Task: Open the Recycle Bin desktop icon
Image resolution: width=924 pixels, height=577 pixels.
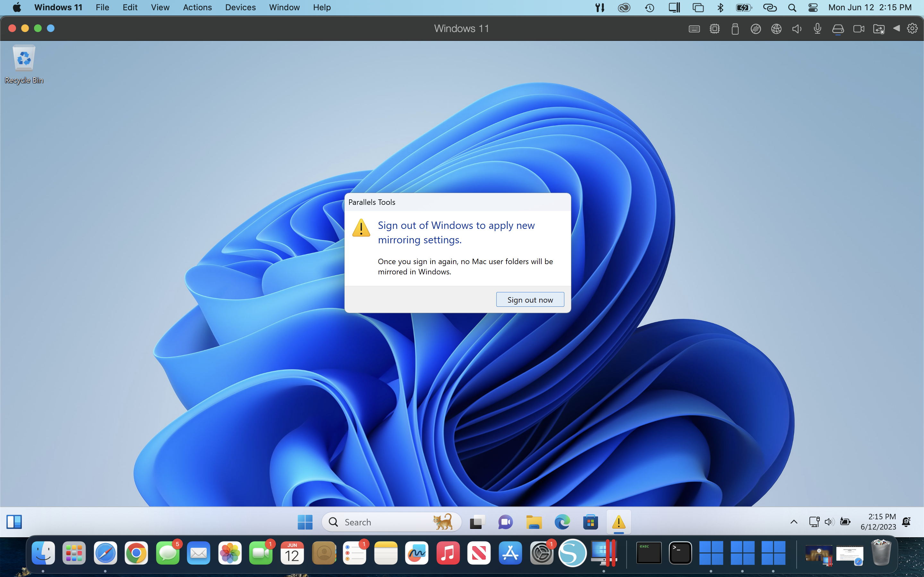Action: 24,63
